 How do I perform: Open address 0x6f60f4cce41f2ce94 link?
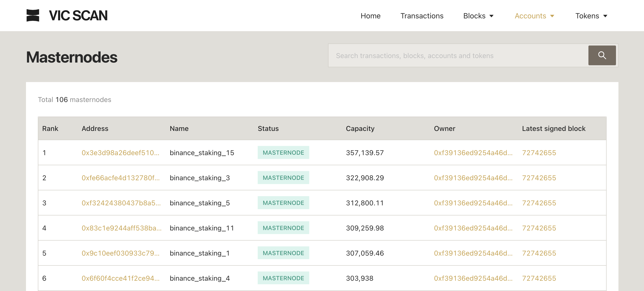coord(120,278)
